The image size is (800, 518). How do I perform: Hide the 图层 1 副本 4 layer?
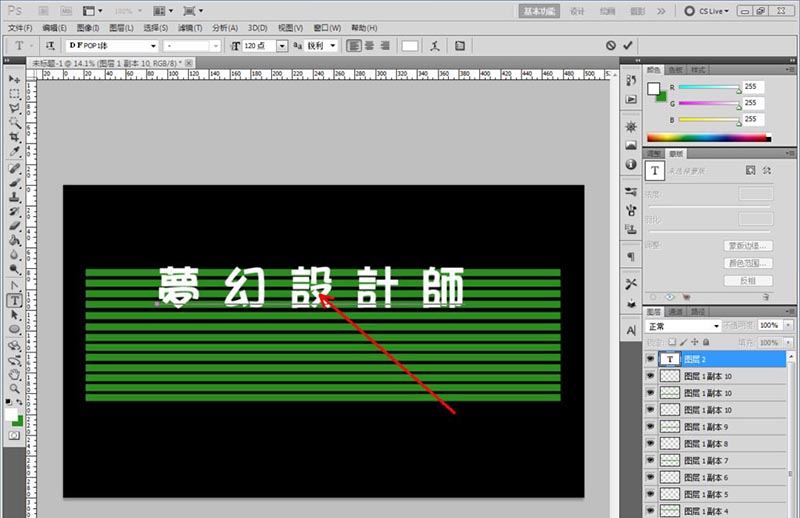tap(651, 510)
